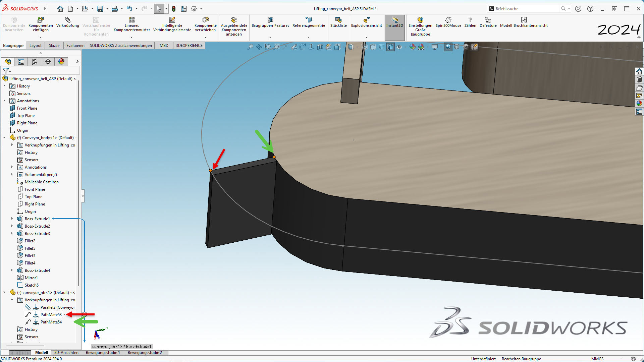Click the Defeature tool
The width and height of the screenshot is (644, 362).
click(488, 22)
